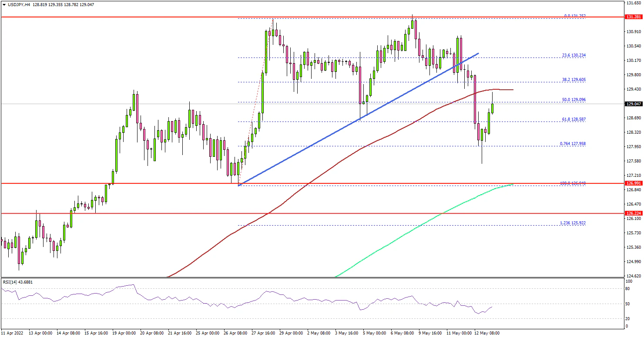
Task: Click the 61.8 Fibonacci level label
Action: point(573,119)
